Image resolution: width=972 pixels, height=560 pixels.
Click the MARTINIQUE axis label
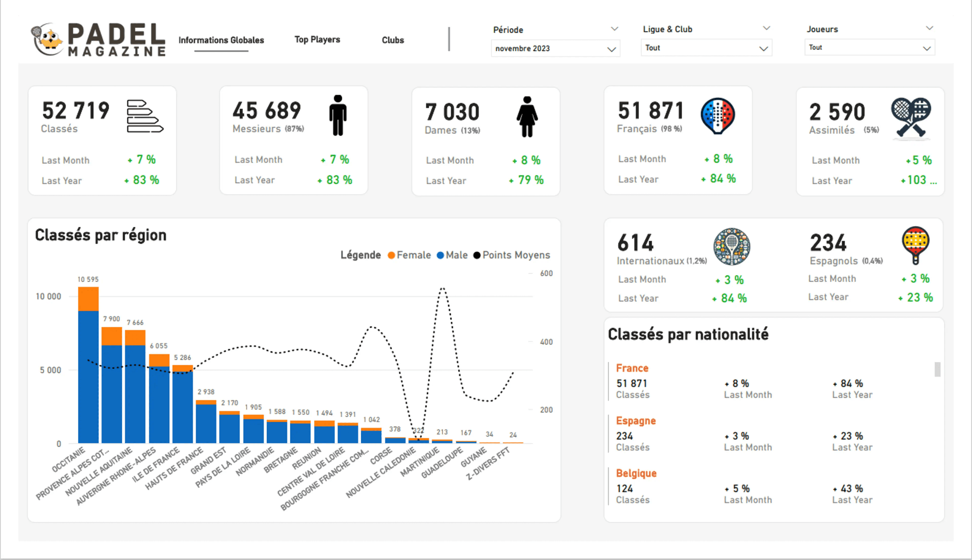pyautogui.click(x=420, y=462)
